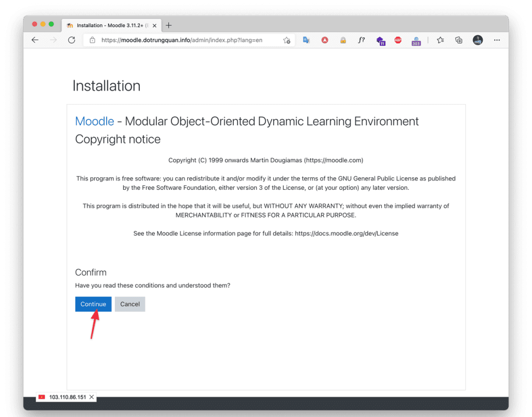The image size is (532, 417).
Task: Open the translate extension icon
Action: [x=307, y=40]
